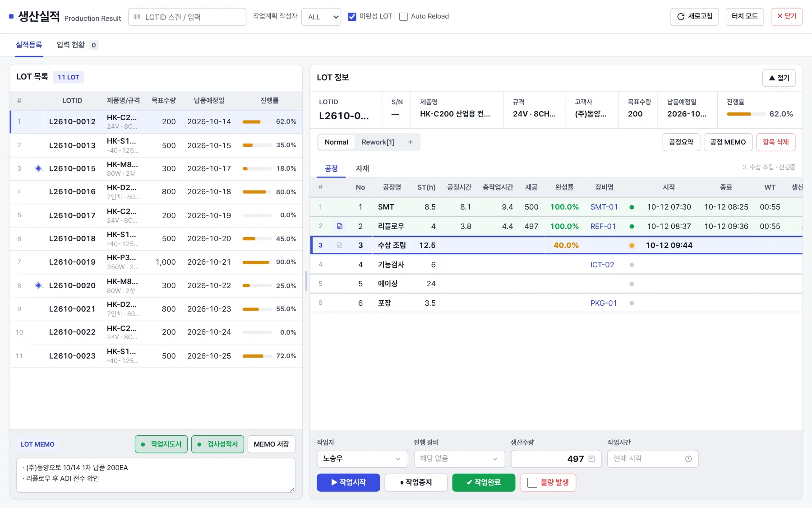Screen dimensions: 812x508
Task: Expand the 작업자 노승우 dropdown
Action: (x=362, y=459)
